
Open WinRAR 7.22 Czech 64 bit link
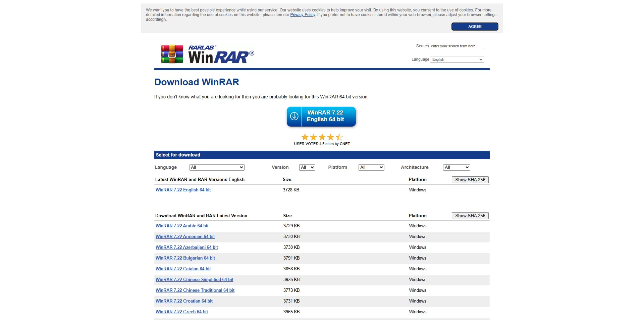pyautogui.click(x=181, y=312)
